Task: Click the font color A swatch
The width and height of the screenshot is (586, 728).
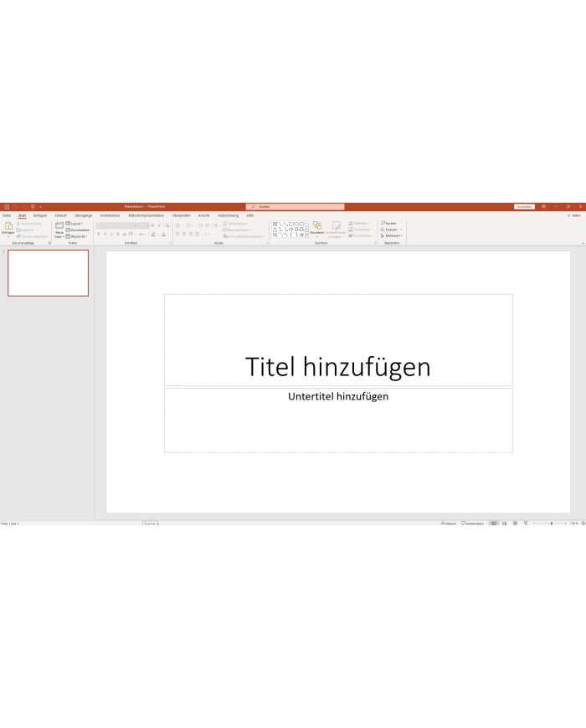Action: pyautogui.click(x=164, y=235)
